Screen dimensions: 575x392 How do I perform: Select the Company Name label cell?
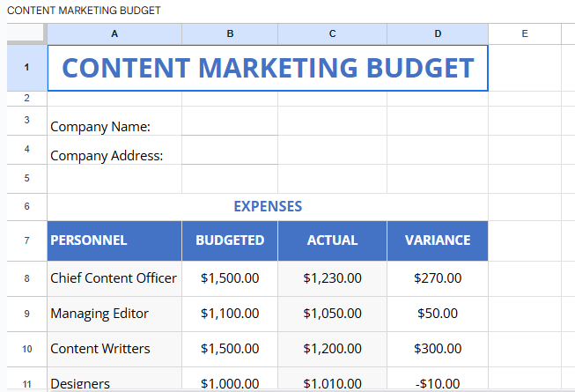pos(114,126)
